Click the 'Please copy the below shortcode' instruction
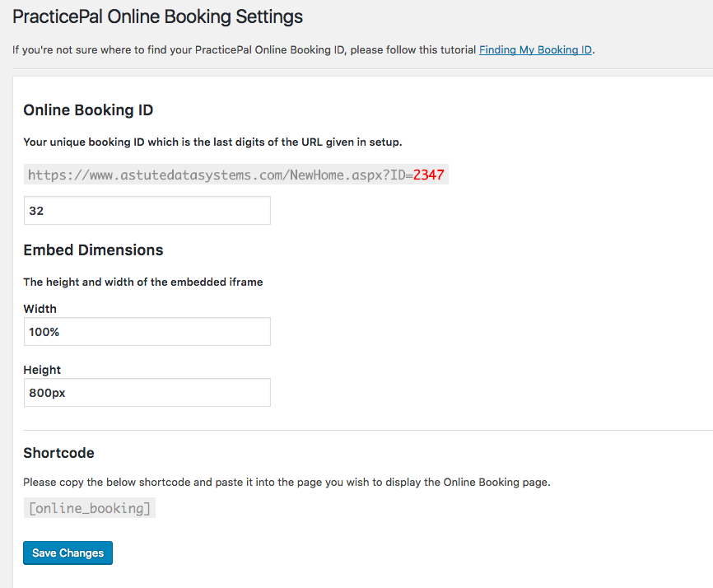The image size is (713, 588). pos(287,482)
